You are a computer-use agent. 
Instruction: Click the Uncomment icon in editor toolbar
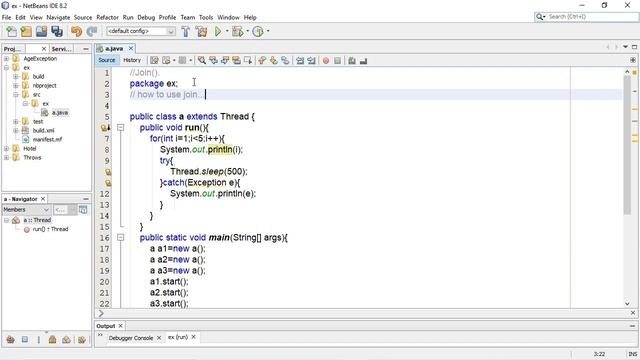363,60
